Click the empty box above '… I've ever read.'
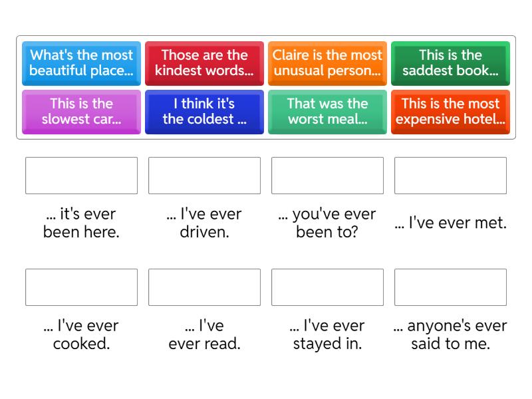532x399 pixels. 204,287
